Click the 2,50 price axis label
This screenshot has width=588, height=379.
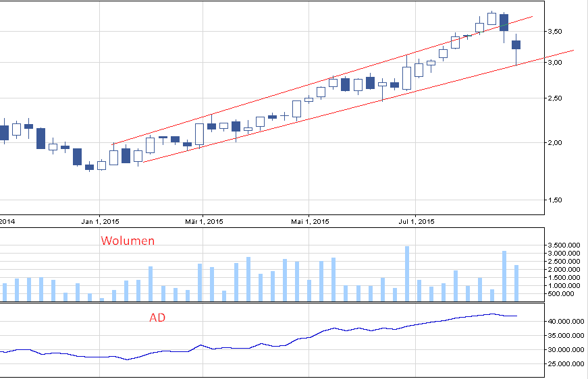click(557, 98)
